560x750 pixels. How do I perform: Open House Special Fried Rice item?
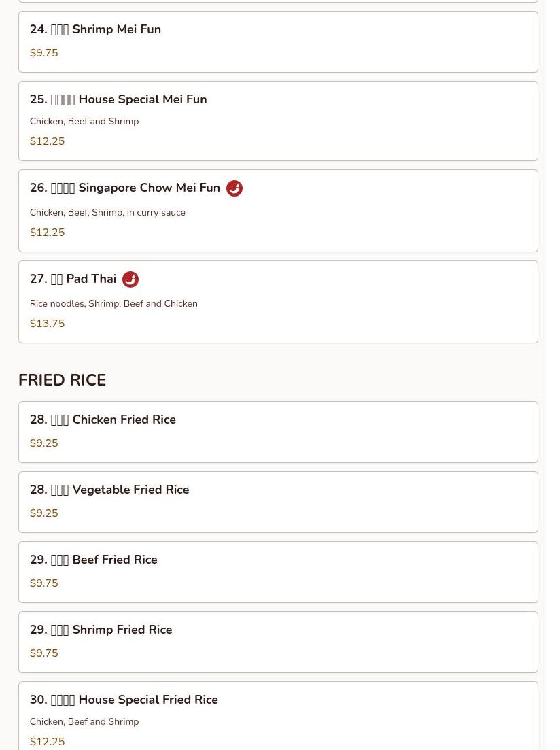pyautogui.click(x=278, y=716)
